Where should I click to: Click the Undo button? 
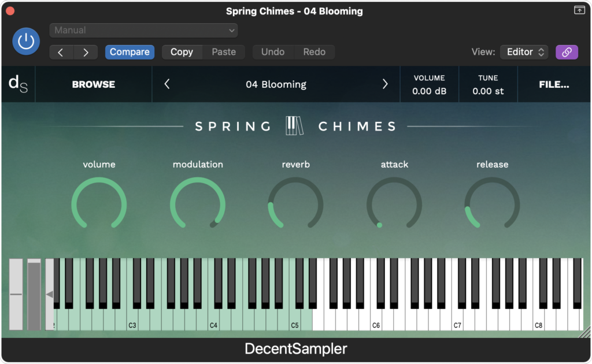coord(273,52)
